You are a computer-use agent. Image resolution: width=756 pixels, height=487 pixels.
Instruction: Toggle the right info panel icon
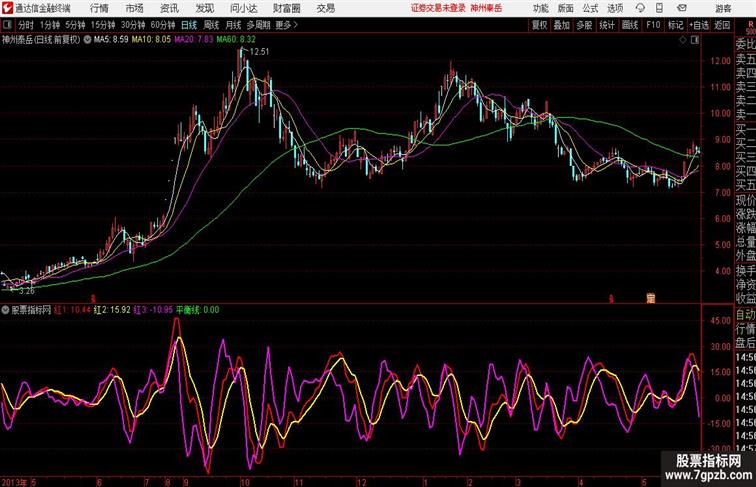coord(695,40)
